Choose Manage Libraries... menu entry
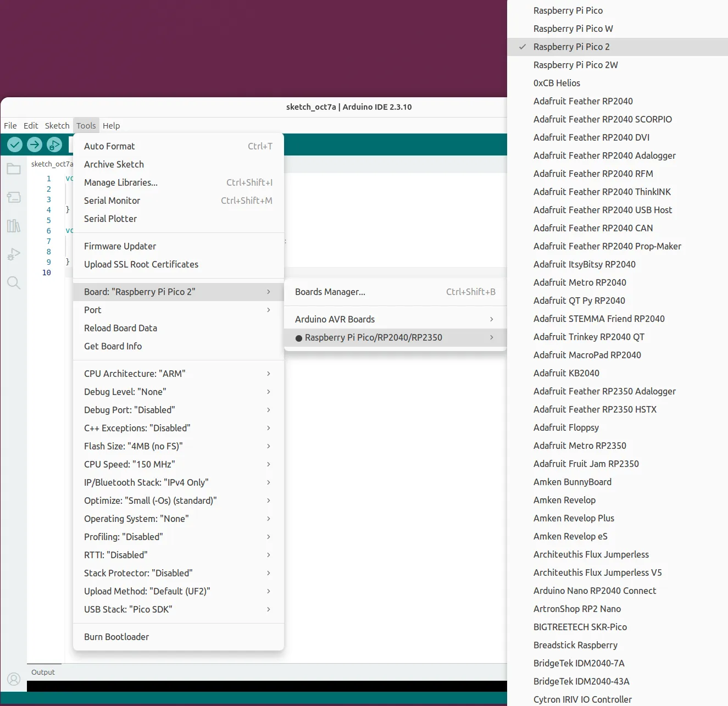 [179, 182]
